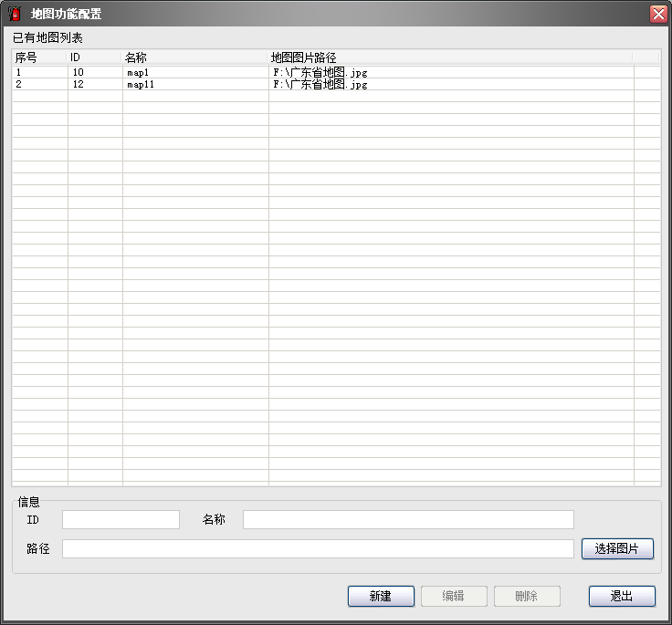
Task: Focus the 路径 input field
Action: (318, 548)
